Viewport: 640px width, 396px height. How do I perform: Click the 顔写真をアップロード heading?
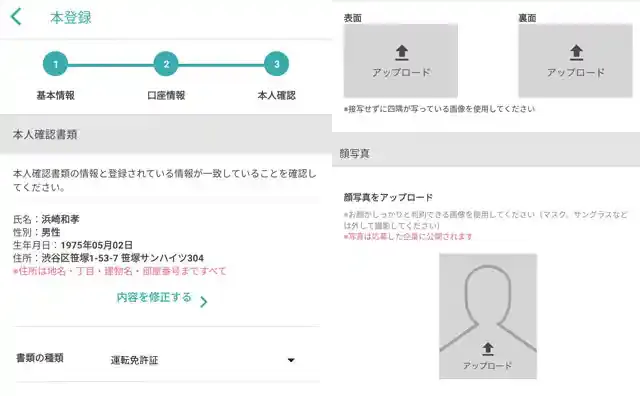(388, 198)
